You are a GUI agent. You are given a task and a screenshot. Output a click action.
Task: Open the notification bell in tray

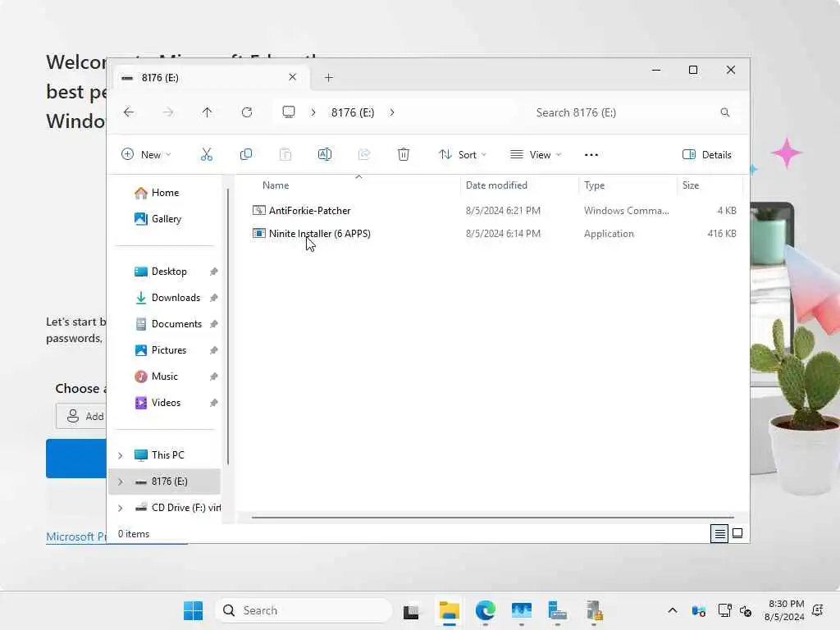818,610
